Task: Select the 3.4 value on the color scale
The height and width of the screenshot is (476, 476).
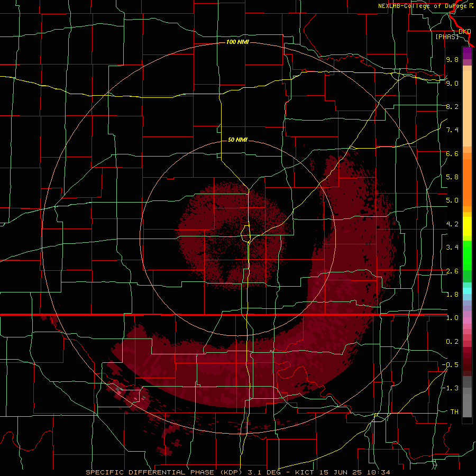Action: (452, 248)
